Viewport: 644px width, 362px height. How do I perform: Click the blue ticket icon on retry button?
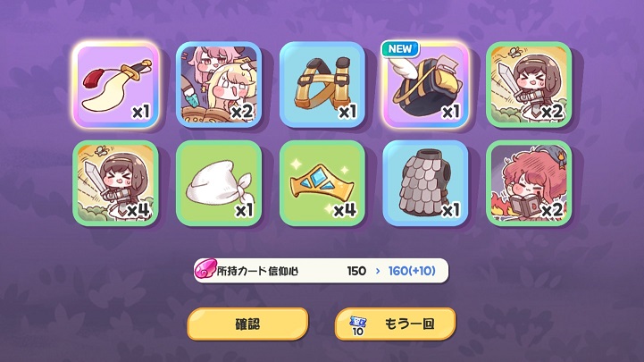click(358, 325)
